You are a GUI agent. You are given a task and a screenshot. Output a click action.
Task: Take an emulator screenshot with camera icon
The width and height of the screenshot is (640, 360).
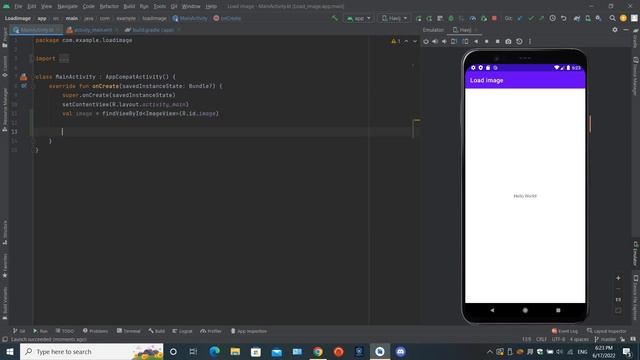point(508,41)
